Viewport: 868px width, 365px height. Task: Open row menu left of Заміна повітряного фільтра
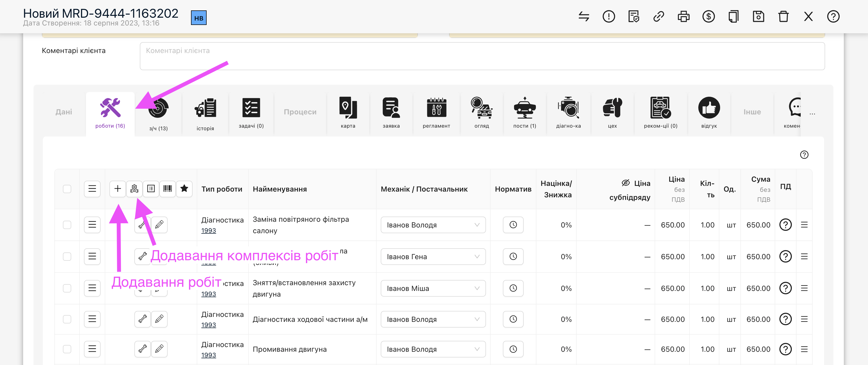point(92,224)
